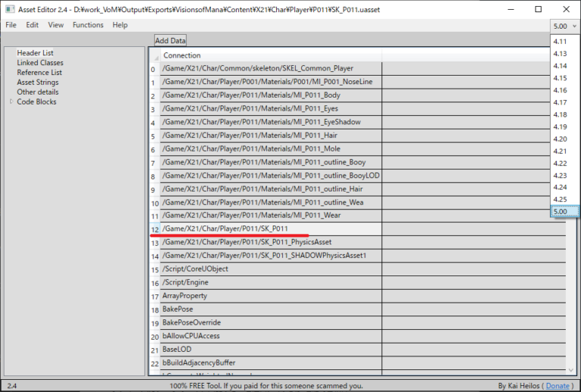Viewport: 581px width, 392px height.
Task: Select Linked Classes in the sidebar
Action: coord(40,63)
